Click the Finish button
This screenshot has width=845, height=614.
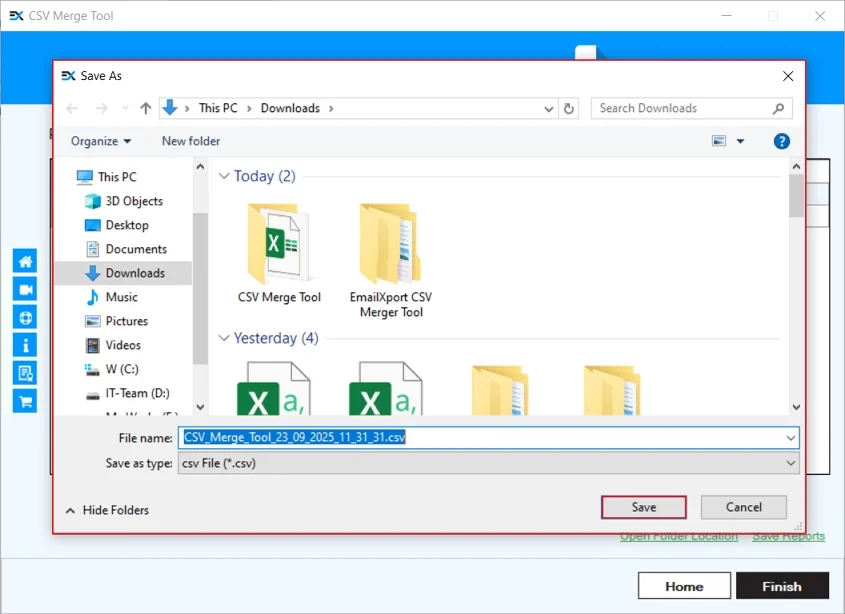(x=783, y=585)
